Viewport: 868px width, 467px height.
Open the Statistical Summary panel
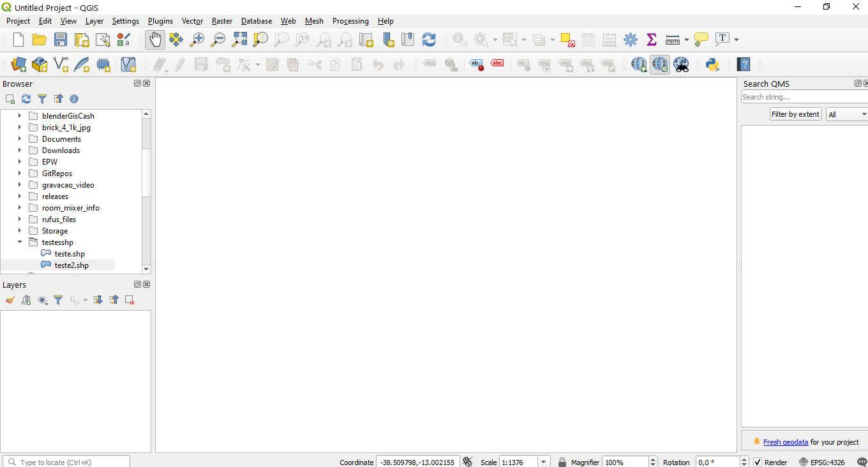(652, 39)
